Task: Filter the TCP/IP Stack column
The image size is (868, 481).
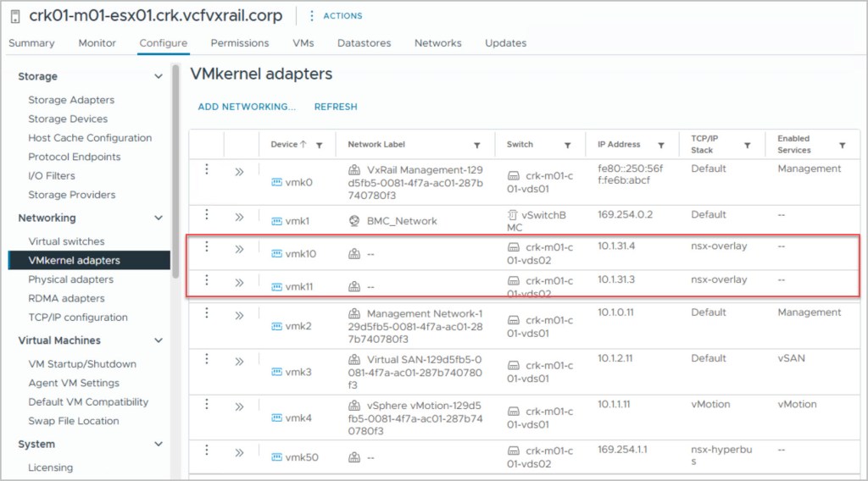Action: pyautogui.click(x=748, y=146)
